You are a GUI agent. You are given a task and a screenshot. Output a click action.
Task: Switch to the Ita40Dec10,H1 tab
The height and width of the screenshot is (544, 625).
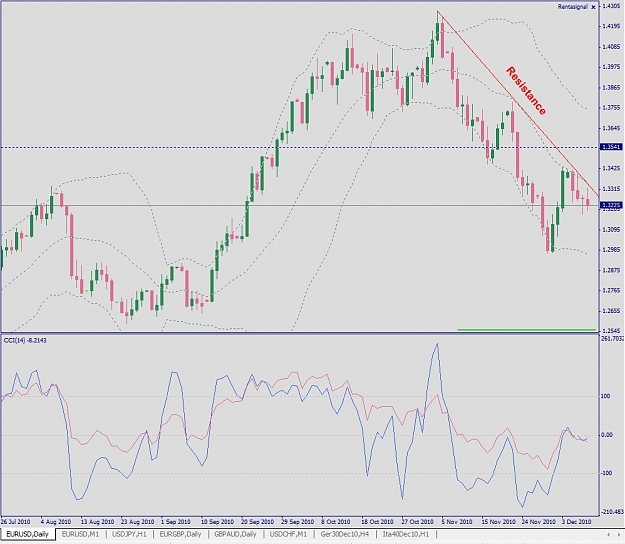coord(406,534)
